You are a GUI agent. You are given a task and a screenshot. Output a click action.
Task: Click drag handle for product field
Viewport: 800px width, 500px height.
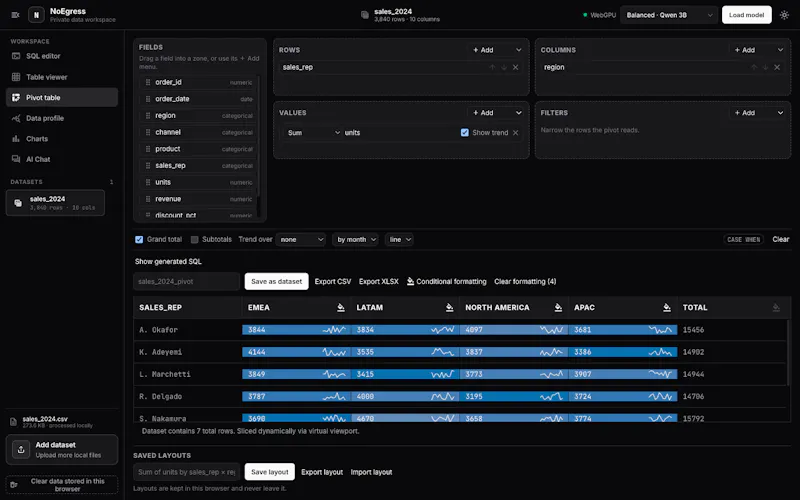pyautogui.click(x=148, y=149)
